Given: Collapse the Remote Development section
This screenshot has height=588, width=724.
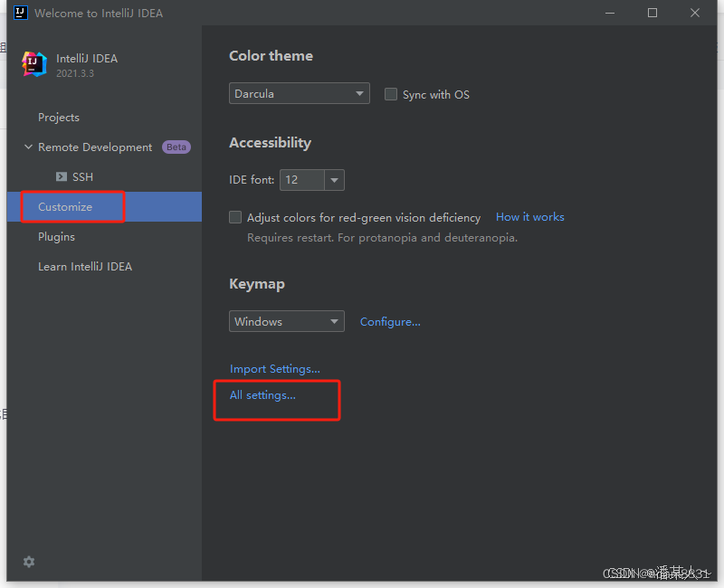Looking at the screenshot, I should click(x=28, y=147).
